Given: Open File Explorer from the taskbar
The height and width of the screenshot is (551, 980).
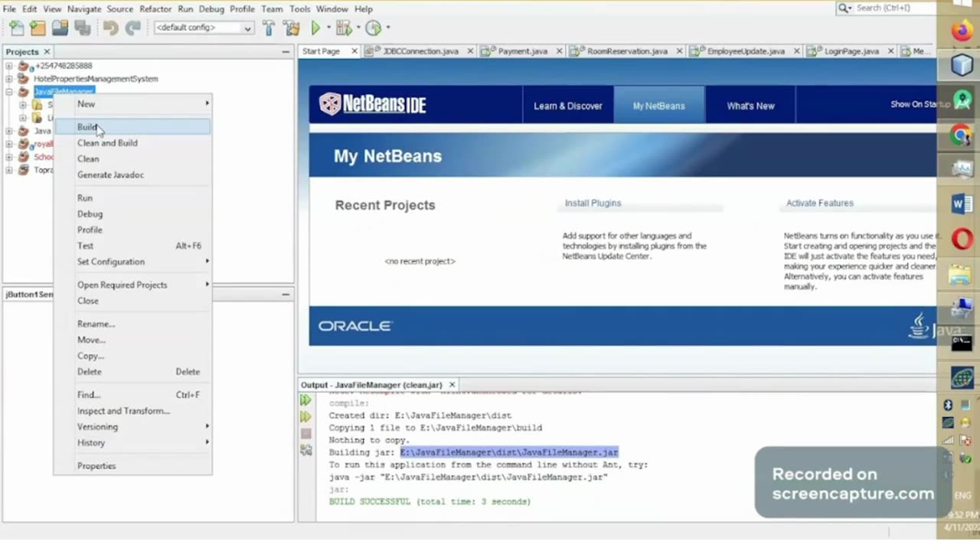Looking at the screenshot, I should (960, 274).
